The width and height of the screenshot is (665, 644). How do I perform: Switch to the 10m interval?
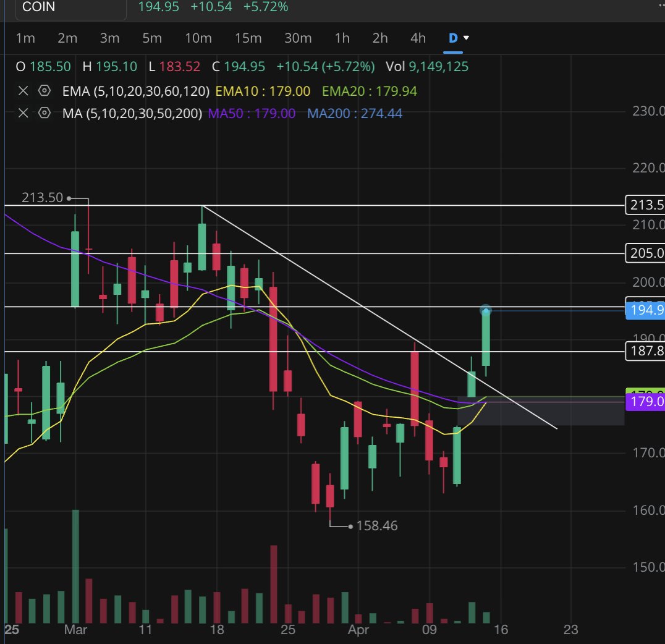point(198,38)
